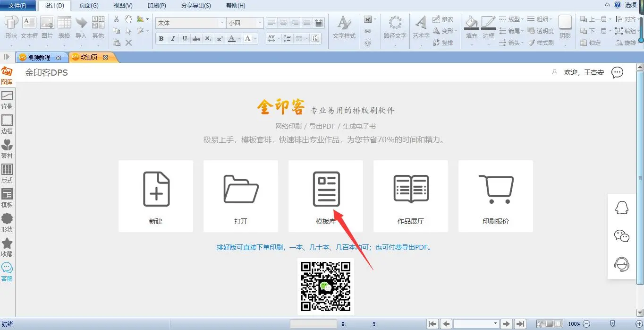644x330 pixels.
Task: Open the 图库 gallery sidebar icon
Action: [7, 75]
